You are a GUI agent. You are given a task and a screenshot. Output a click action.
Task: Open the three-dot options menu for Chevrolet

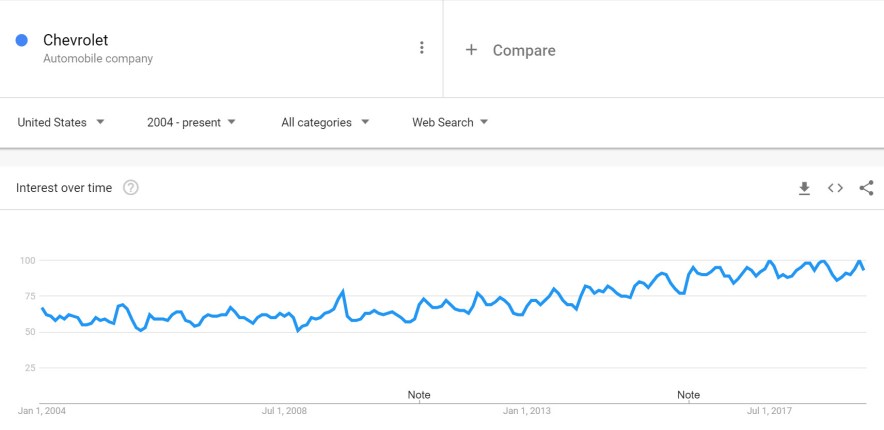tap(421, 48)
